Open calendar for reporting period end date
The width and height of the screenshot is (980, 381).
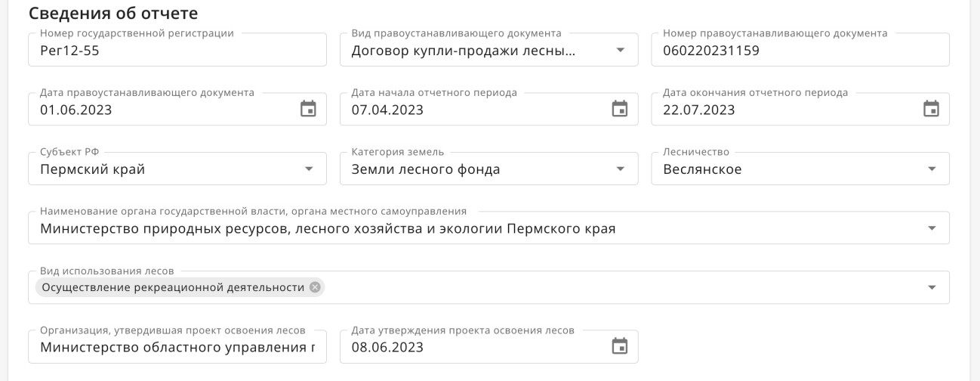[932, 109]
